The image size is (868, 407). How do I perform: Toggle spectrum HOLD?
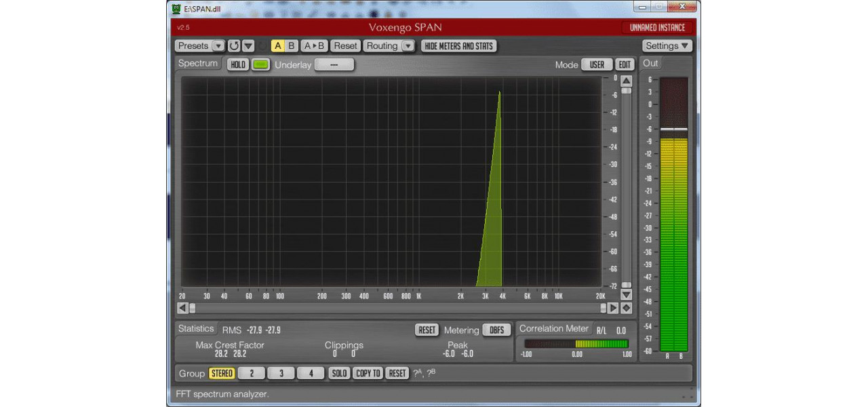click(x=238, y=64)
